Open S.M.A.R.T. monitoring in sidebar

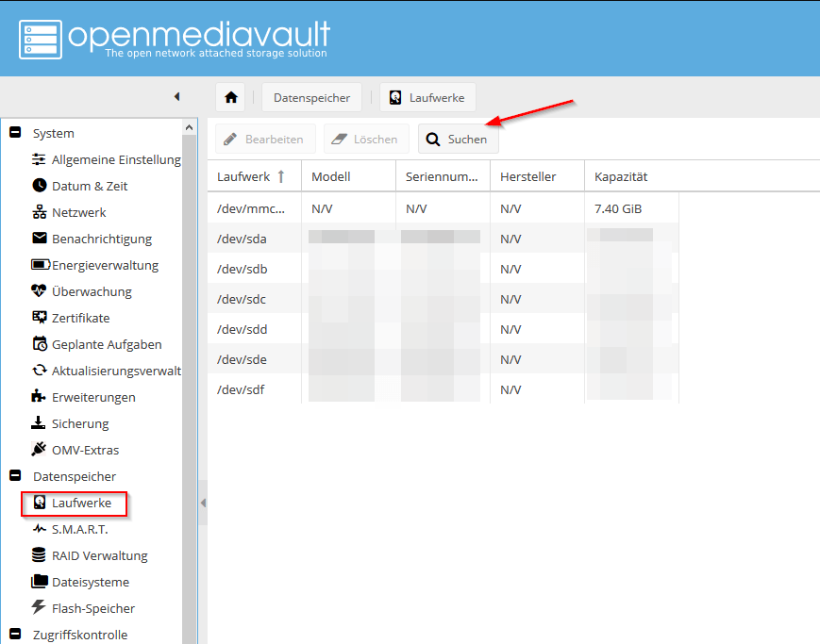[79, 528]
